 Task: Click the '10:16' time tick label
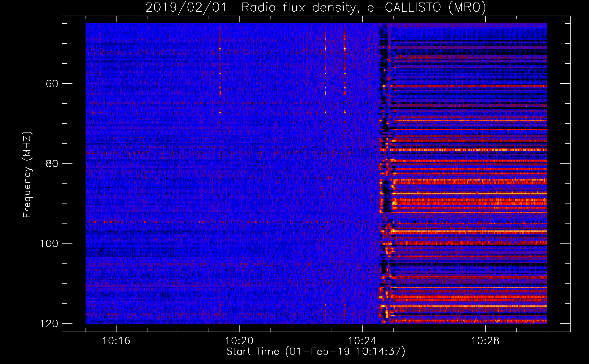116,341
